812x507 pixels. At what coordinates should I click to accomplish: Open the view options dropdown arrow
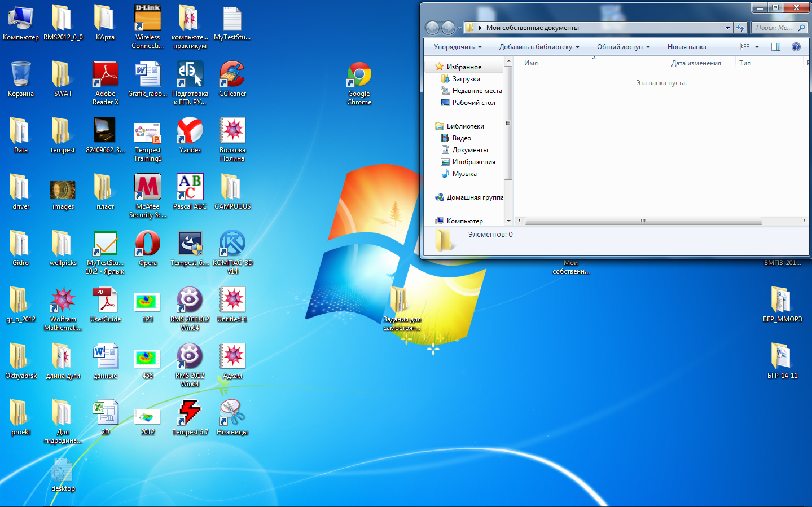pos(757,47)
